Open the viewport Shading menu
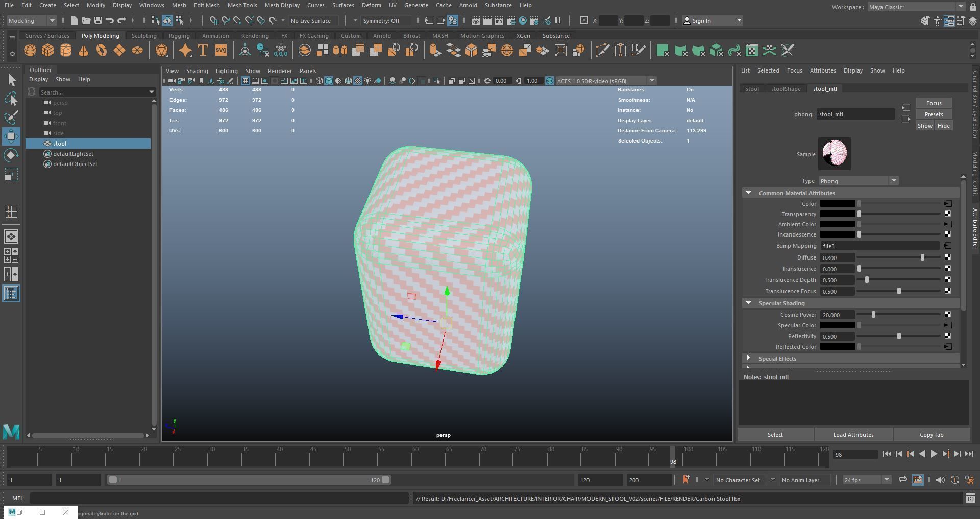 pyautogui.click(x=197, y=71)
